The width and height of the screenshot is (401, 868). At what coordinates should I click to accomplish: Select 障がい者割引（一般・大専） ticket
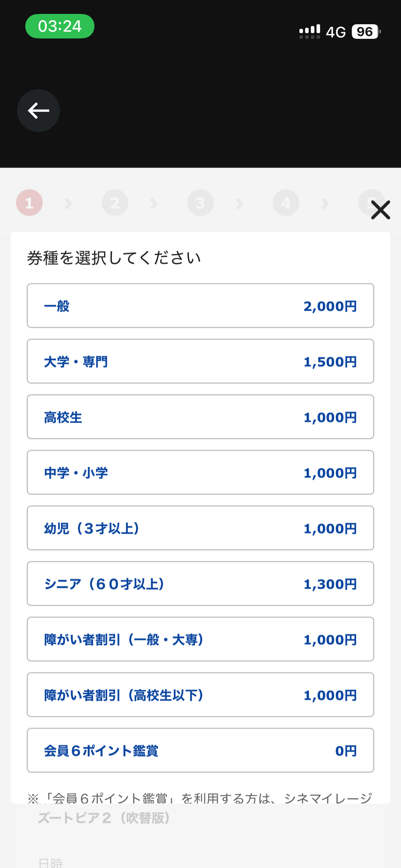click(200, 639)
